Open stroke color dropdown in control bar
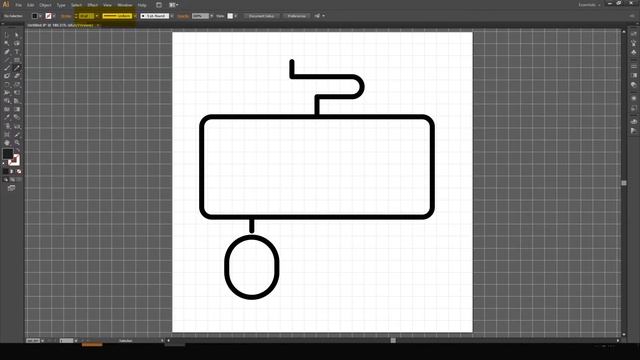 (x=53, y=16)
